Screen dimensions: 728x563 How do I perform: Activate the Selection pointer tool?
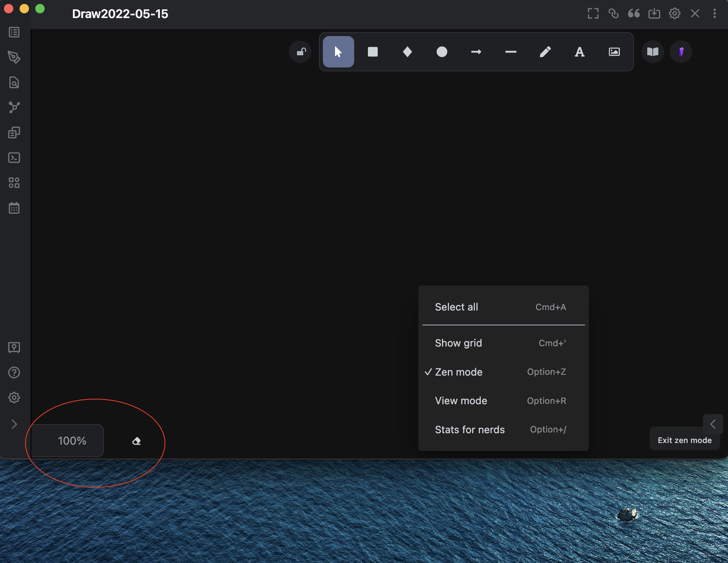pos(338,52)
